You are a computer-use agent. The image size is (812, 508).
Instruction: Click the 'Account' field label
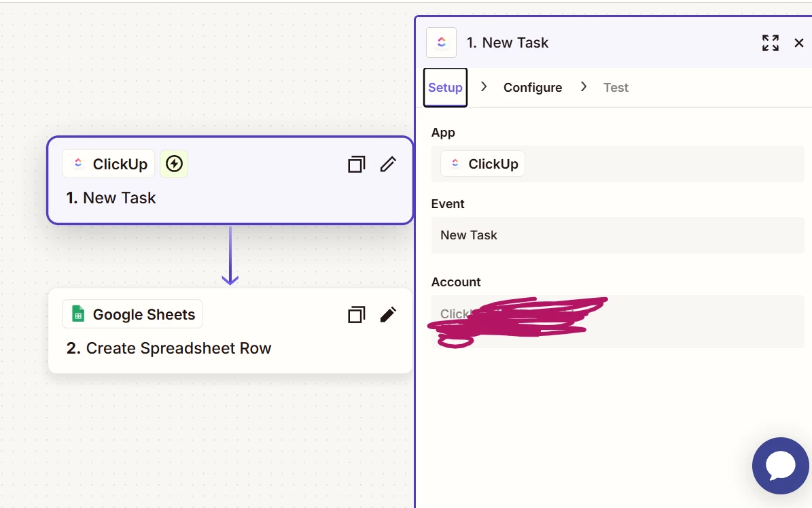[x=456, y=282]
